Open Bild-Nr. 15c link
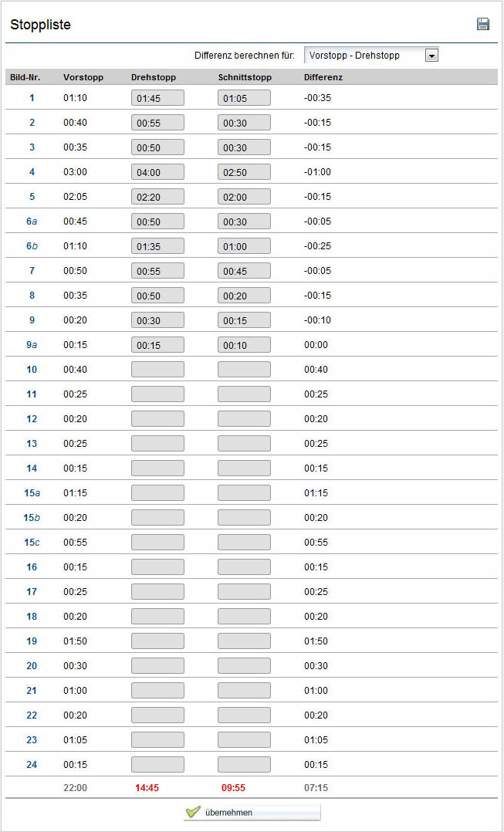Viewport: 504px width, 832px height. coord(32,543)
